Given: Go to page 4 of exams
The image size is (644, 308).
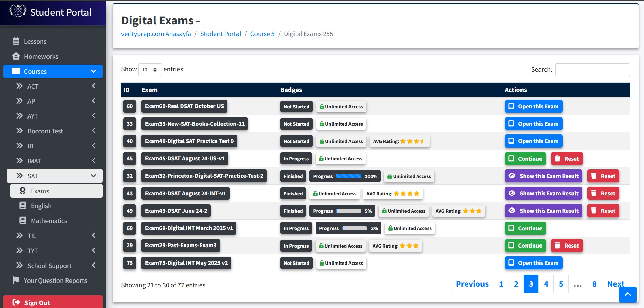Looking at the screenshot, I should (546, 284).
